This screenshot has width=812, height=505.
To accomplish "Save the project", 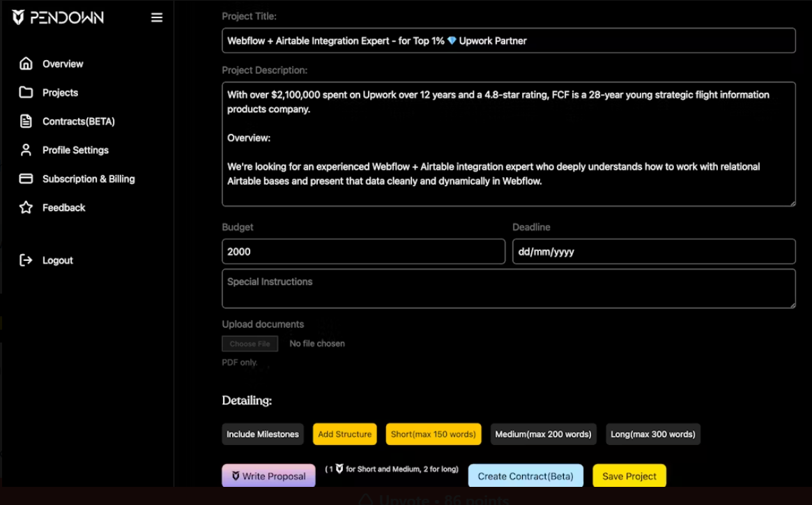I will coord(629,476).
